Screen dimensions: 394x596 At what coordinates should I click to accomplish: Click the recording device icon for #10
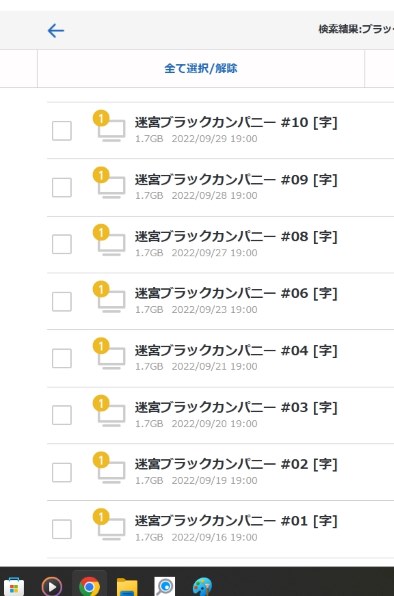112,130
